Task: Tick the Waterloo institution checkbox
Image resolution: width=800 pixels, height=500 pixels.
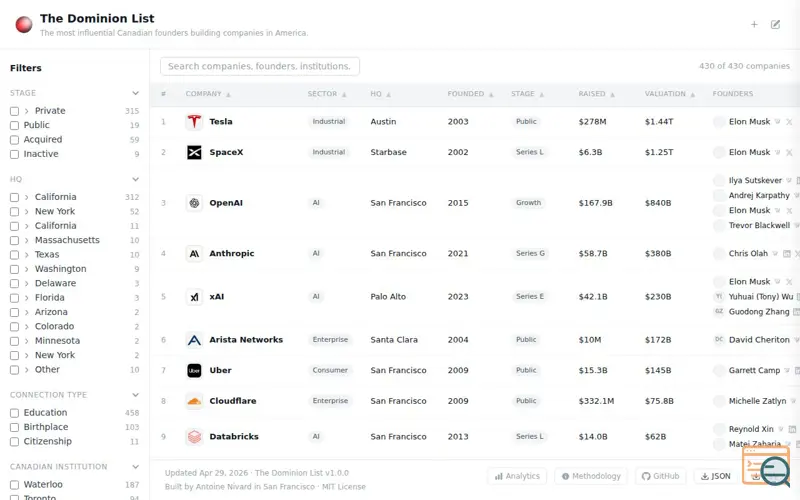Action: coord(14,485)
